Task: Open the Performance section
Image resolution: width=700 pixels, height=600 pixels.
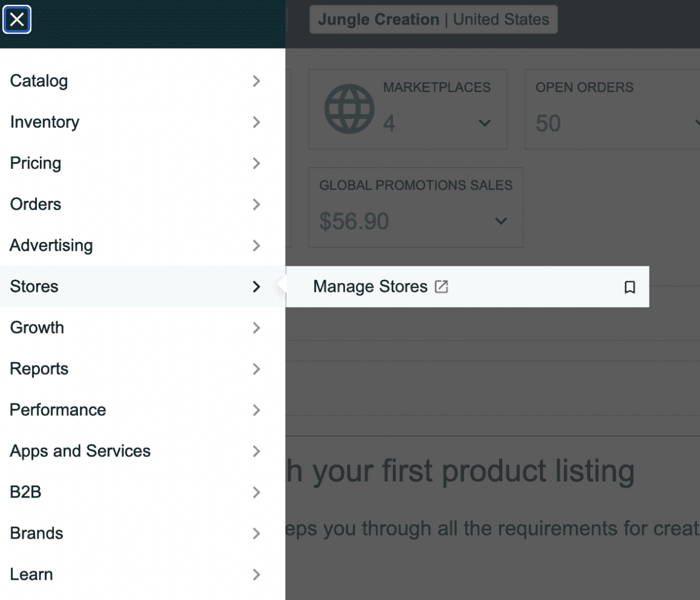Action: coord(58,410)
